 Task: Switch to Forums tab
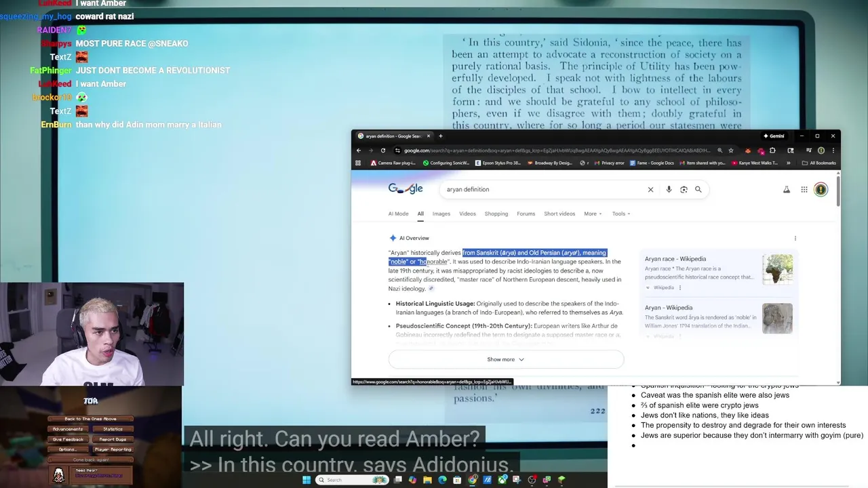tap(526, 213)
